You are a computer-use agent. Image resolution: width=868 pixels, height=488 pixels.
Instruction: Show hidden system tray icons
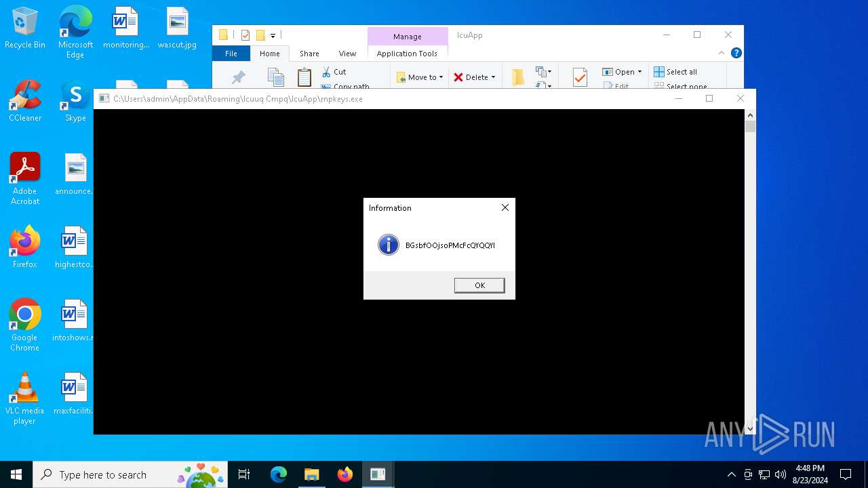click(731, 474)
